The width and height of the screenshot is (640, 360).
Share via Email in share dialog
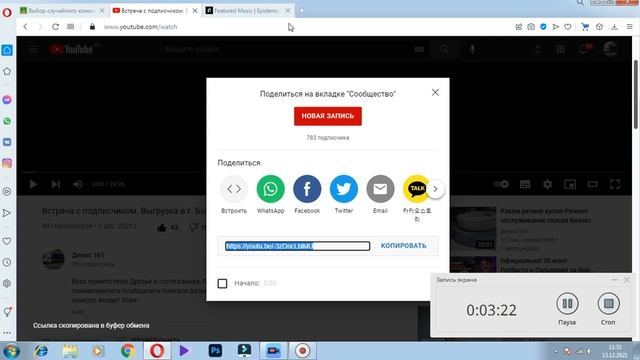(380, 189)
